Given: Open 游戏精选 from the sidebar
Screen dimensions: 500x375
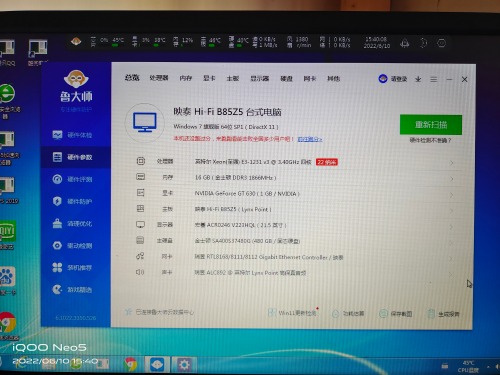Looking at the screenshot, I should [72, 289].
